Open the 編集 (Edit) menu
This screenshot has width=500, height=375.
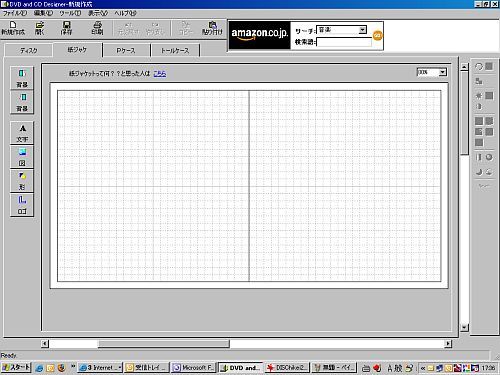[x=43, y=13]
